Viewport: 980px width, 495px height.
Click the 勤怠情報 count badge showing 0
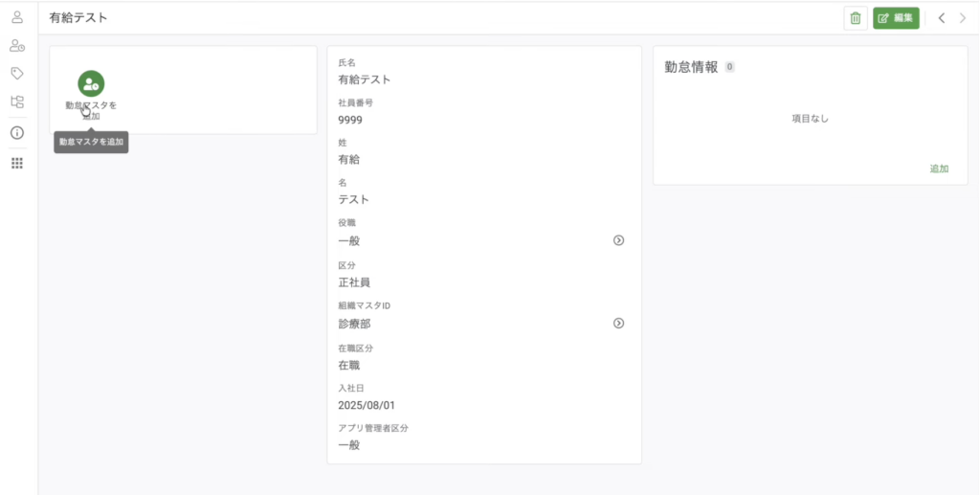coord(729,67)
